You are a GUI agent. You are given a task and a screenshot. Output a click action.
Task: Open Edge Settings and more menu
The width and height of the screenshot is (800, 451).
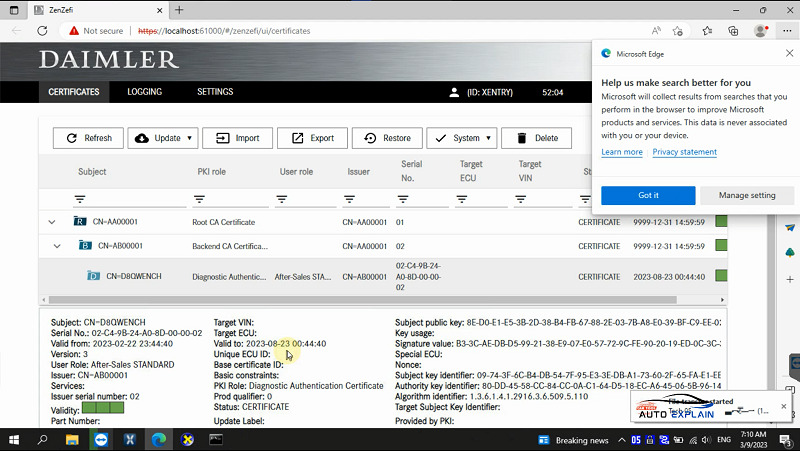[x=787, y=31]
